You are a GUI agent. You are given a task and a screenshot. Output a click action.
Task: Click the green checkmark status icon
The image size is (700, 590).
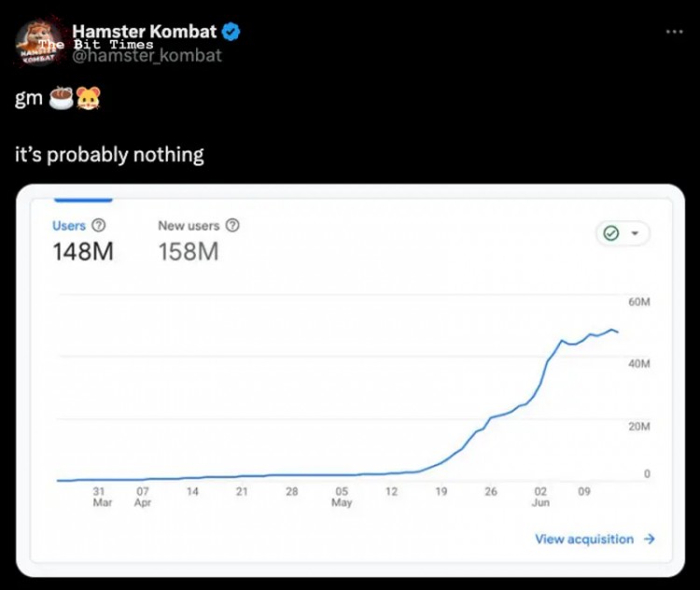[610, 233]
